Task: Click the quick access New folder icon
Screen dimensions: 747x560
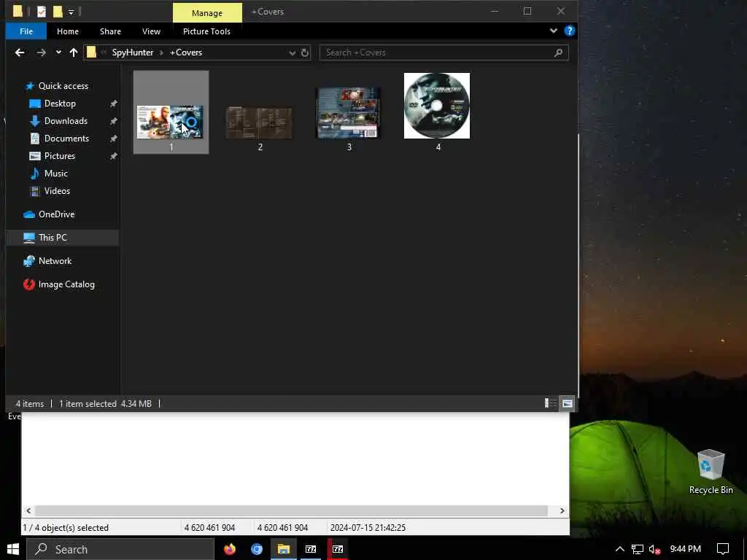Action: coord(58,11)
